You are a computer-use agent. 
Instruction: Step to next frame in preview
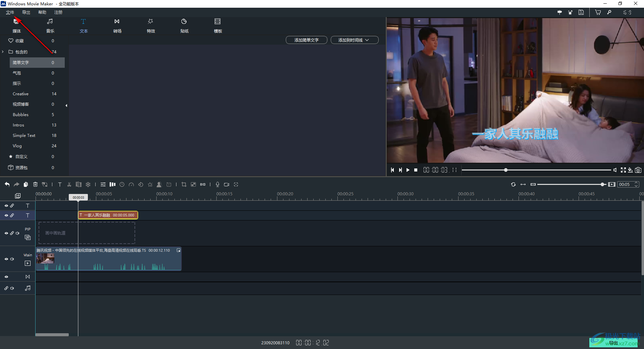(400, 170)
